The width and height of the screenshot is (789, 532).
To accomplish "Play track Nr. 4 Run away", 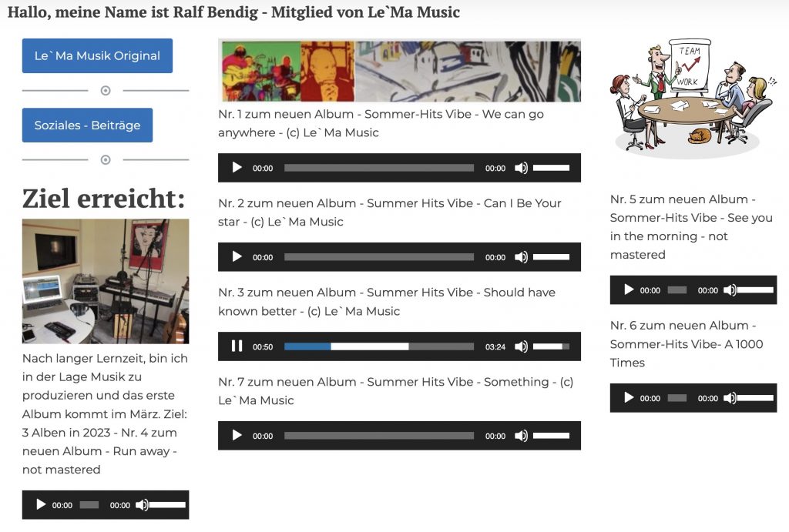I will coord(41,504).
